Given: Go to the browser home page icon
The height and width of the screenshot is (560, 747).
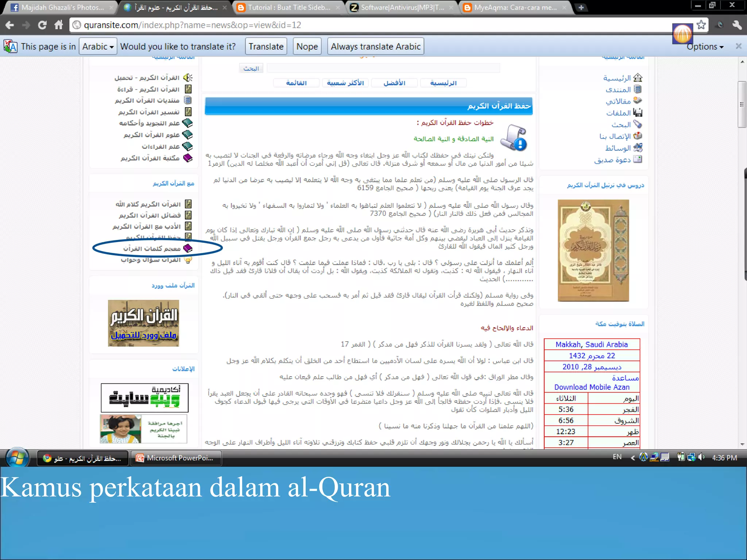Looking at the screenshot, I should (59, 25).
